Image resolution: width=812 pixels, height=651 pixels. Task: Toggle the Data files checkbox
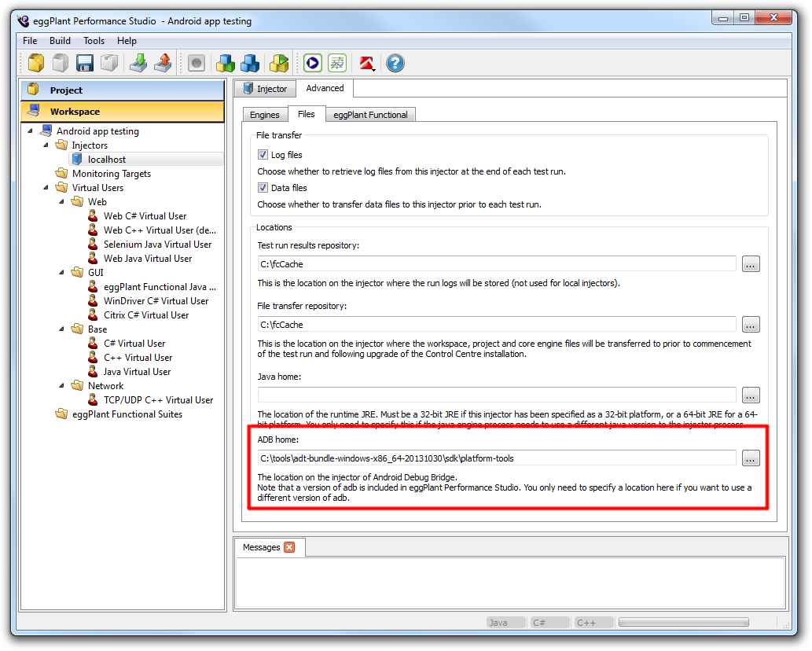coord(263,188)
